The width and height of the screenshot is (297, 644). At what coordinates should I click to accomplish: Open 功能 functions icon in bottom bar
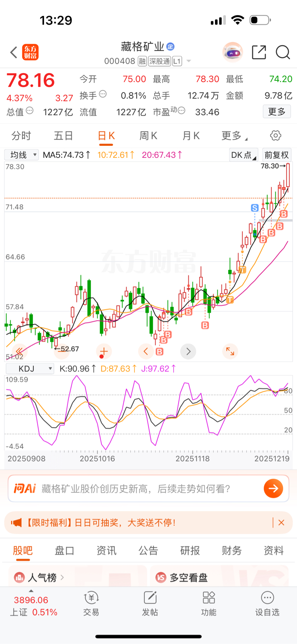click(x=209, y=598)
